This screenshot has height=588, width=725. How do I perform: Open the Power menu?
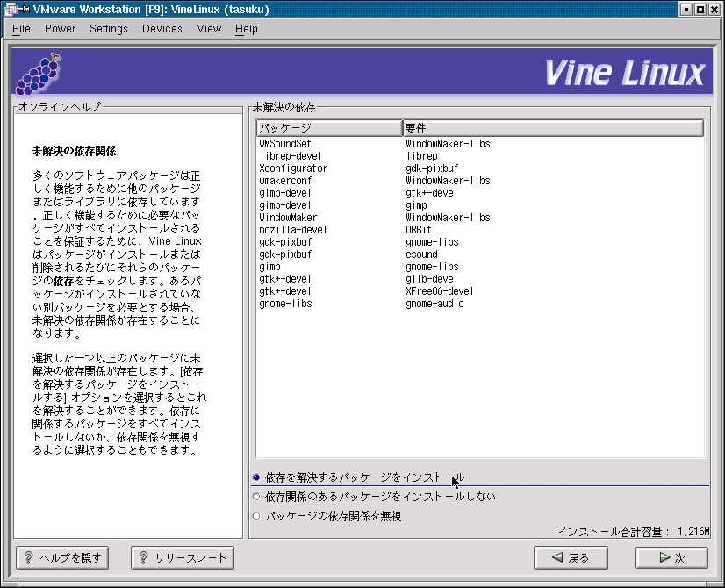(60, 29)
